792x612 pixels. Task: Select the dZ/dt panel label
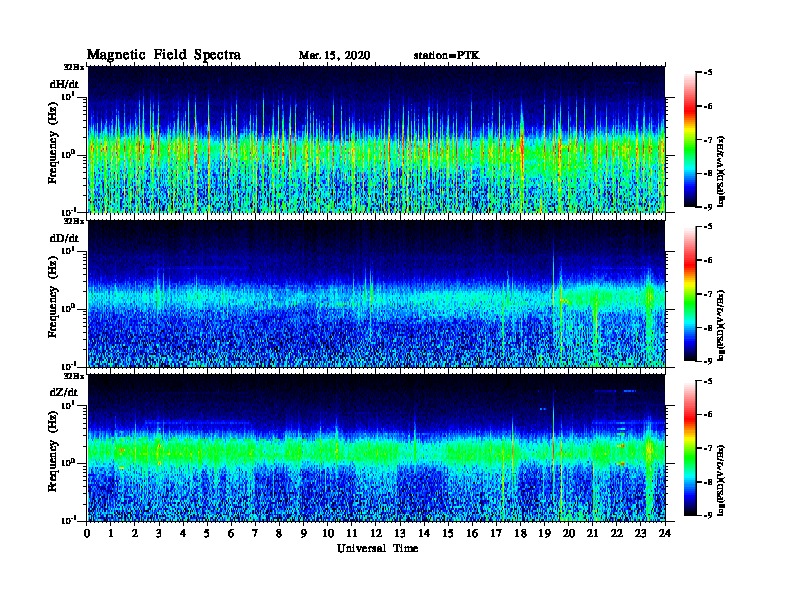[x=64, y=392]
